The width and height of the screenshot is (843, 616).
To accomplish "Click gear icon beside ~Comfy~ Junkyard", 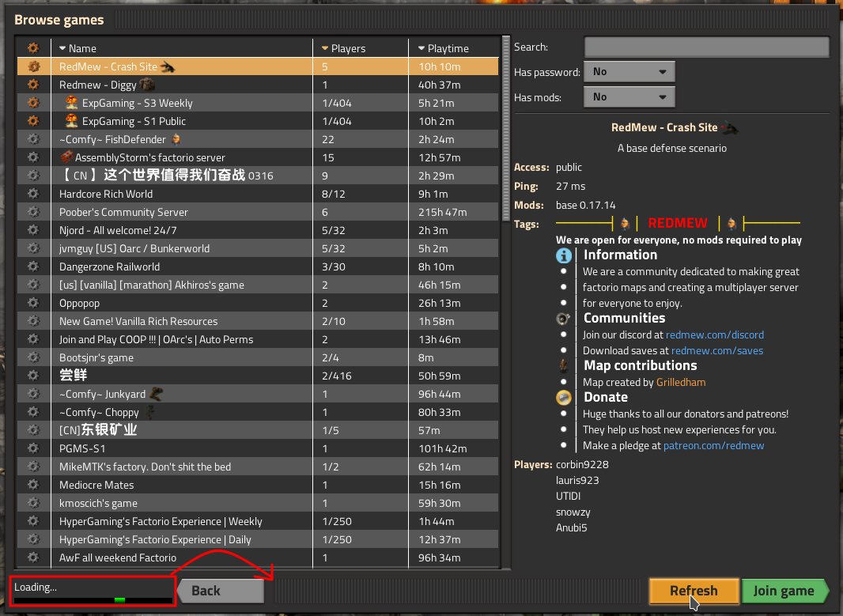I will point(33,394).
